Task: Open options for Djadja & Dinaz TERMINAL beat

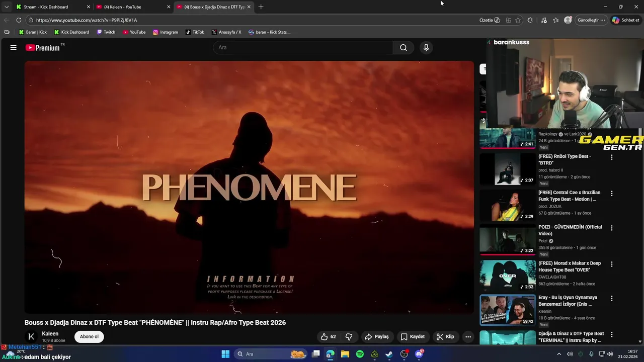Action: (x=612, y=334)
